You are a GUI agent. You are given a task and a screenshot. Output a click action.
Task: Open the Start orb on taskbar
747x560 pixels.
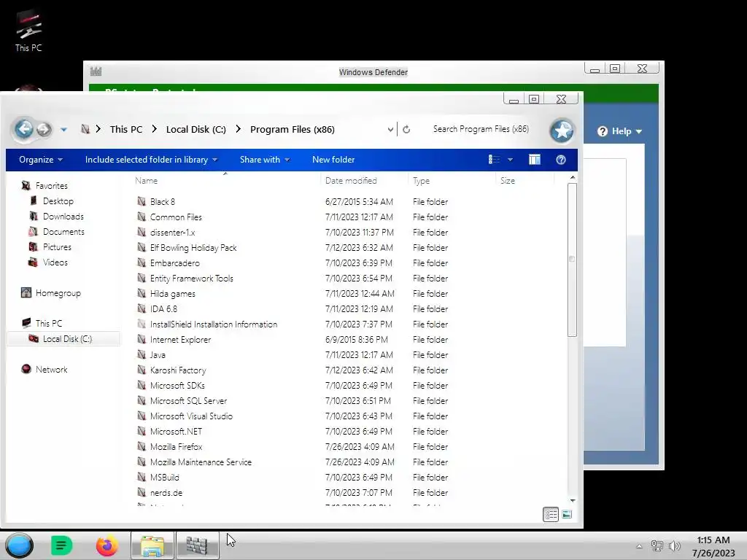20,545
